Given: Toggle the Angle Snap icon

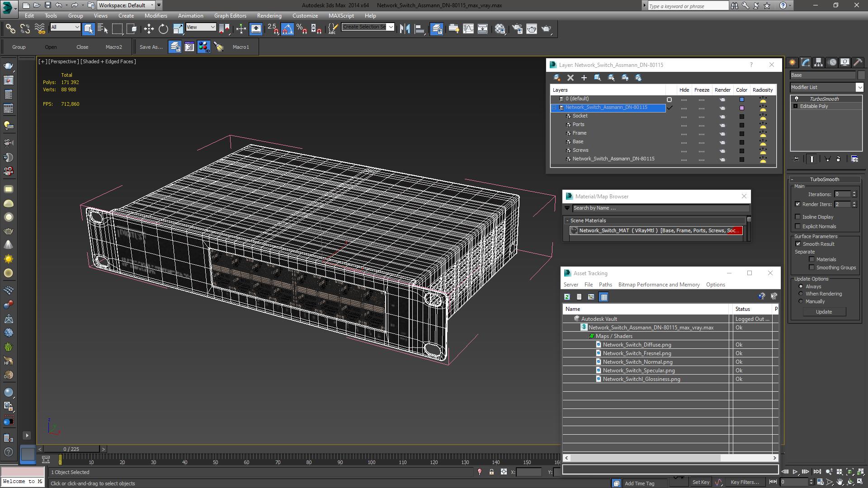Looking at the screenshot, I should 287,29.
